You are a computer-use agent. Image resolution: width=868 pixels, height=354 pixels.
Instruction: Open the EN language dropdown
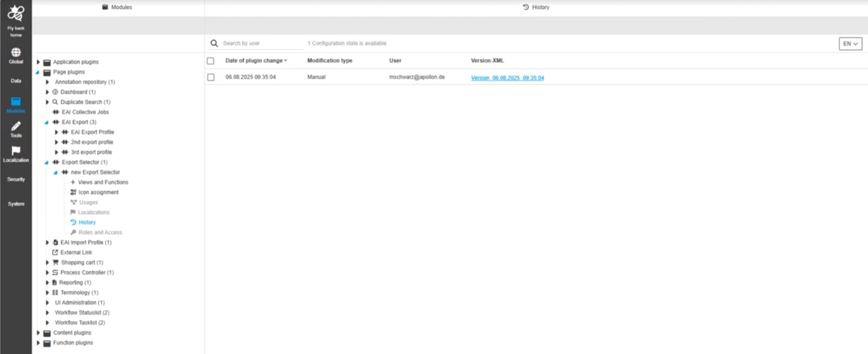[x=850, y=44]
